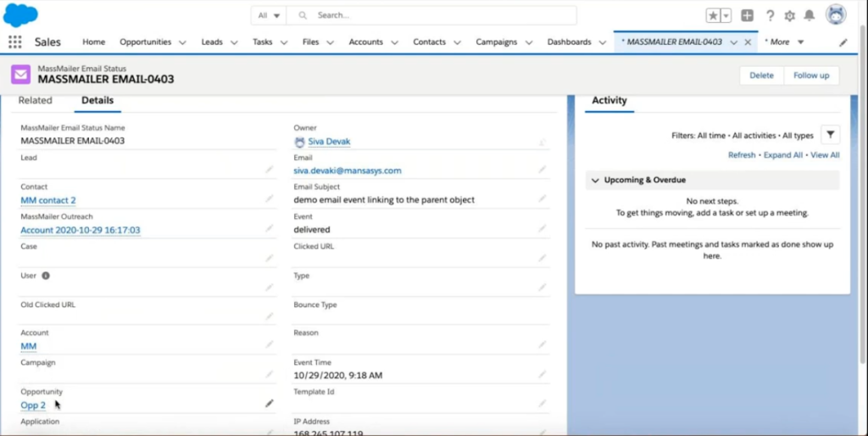Open the MM account link
This screenshot has height=436, width=868.
click(x=28, y=346)
